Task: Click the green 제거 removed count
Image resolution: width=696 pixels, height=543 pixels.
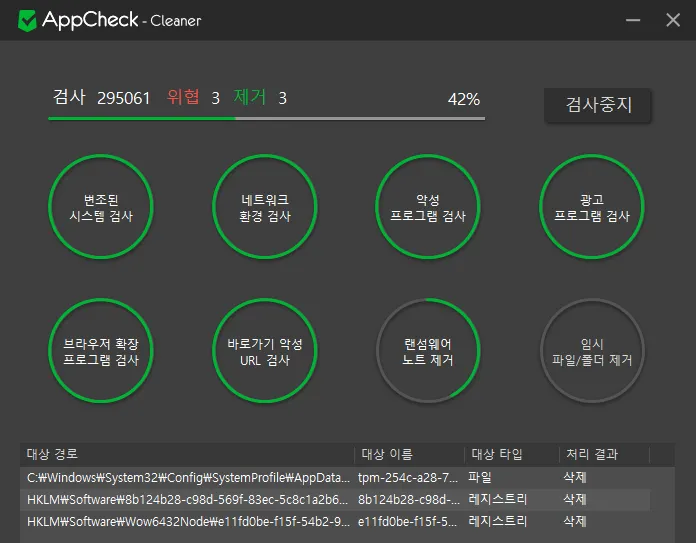Action: (x=260, y=98)
